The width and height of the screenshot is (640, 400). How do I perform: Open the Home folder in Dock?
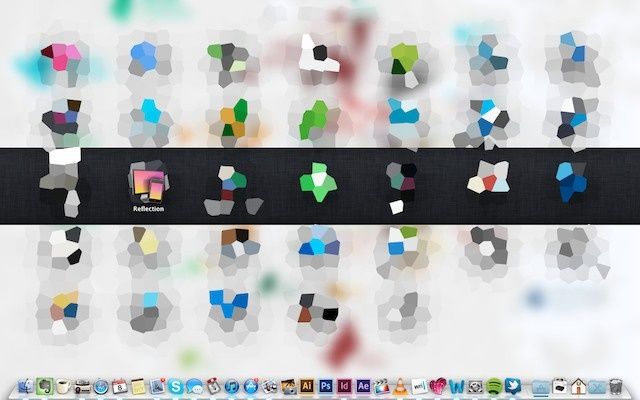click(x=578, y=386)
